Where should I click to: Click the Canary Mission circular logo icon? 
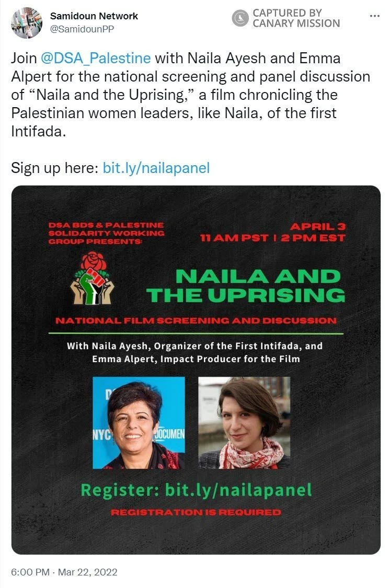[240, 18]
